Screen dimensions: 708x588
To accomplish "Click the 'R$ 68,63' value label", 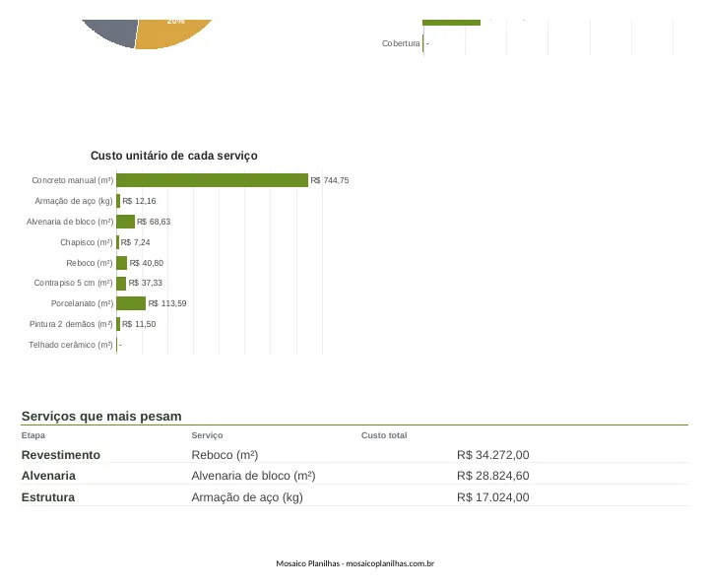I will pos(154,222).
